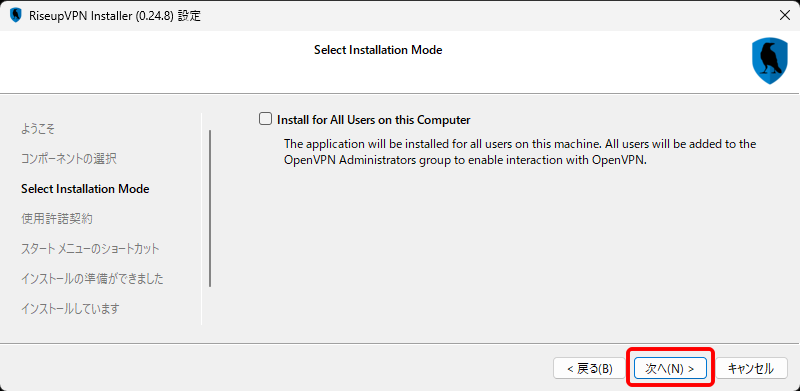The image size is (800, 391).
Task: Close the installer window
Action: pyautogui.click(x=785, y=15)
